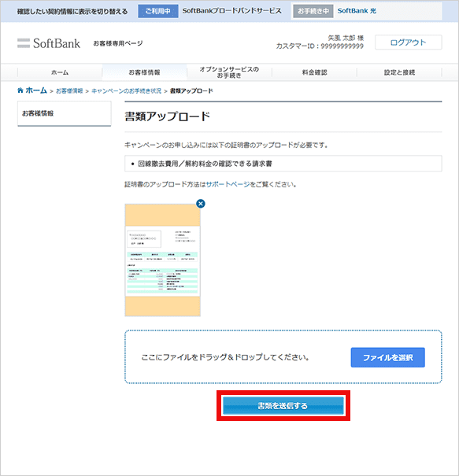Screen dimensions: 459x476
Task: Go to ホーム via breadcrumb link
Action: tap(36, 90)
